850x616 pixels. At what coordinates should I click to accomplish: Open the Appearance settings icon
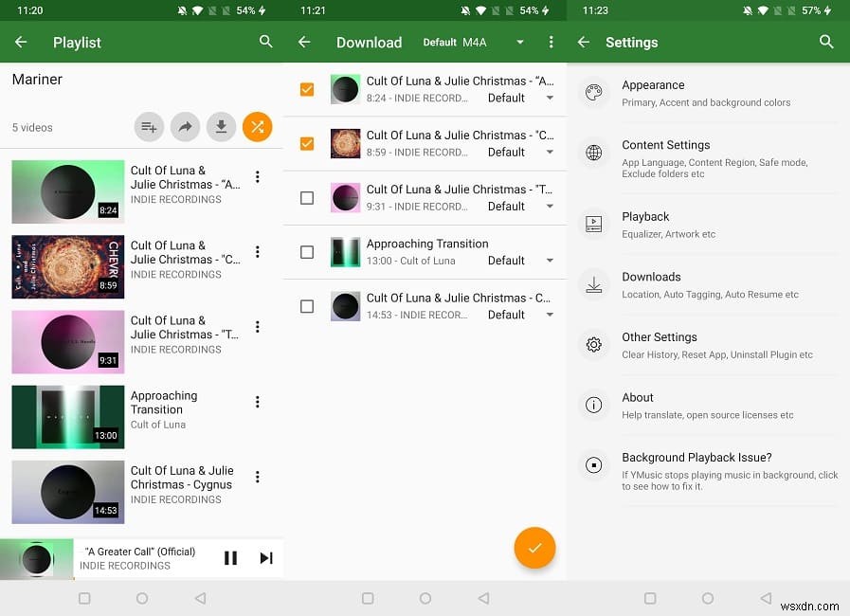(x=594, y=93)
